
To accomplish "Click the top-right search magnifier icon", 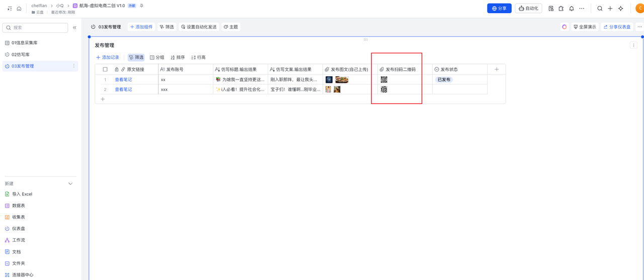I will tap(600, 9).
